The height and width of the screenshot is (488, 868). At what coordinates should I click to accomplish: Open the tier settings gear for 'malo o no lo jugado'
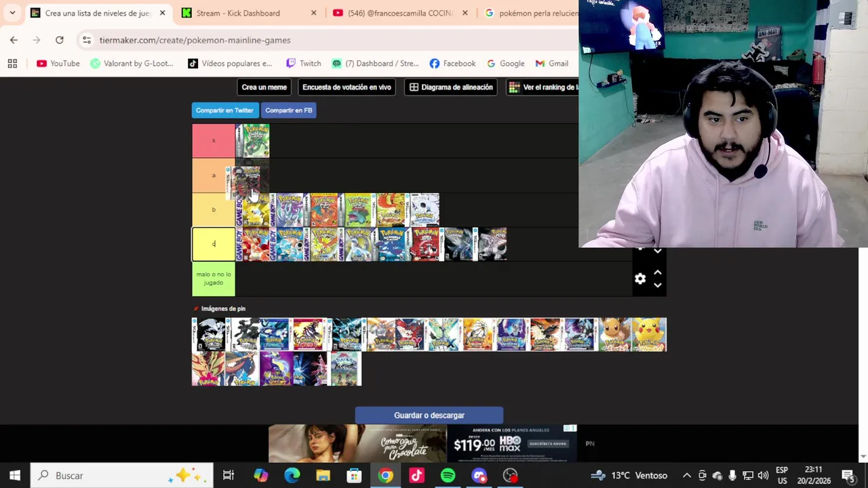[x=640, y=279]
